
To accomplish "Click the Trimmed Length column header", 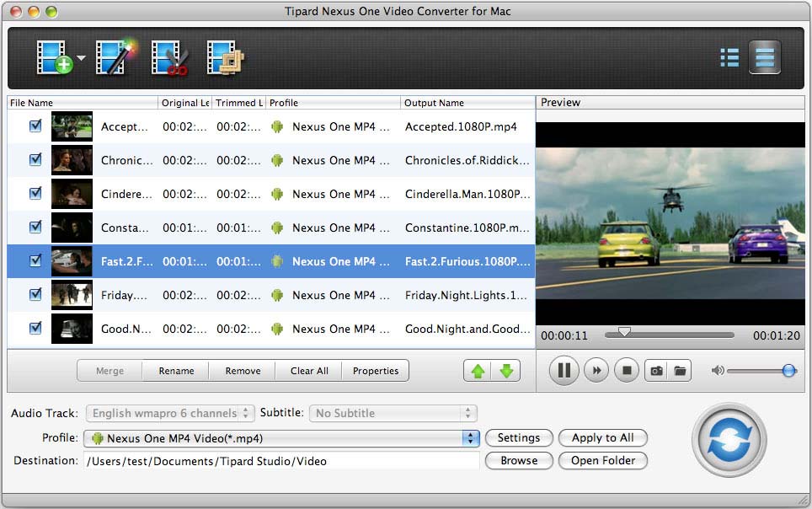I will (x=238, y=103).
